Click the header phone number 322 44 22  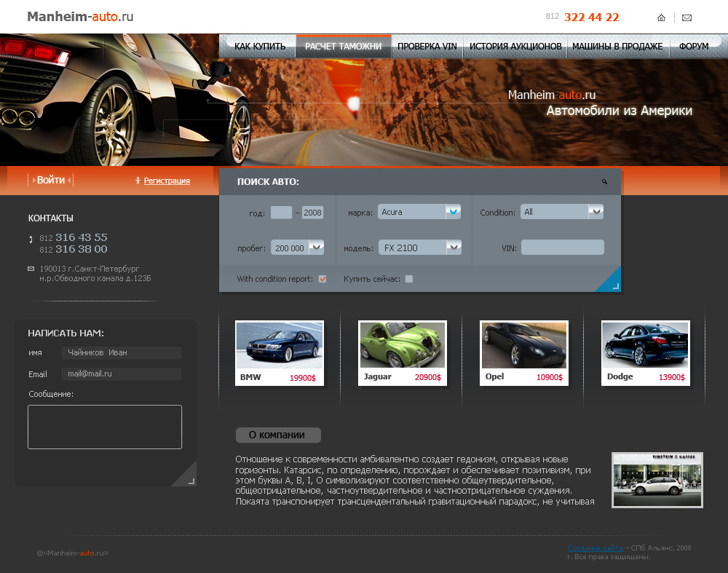click(x=591, y=17)
